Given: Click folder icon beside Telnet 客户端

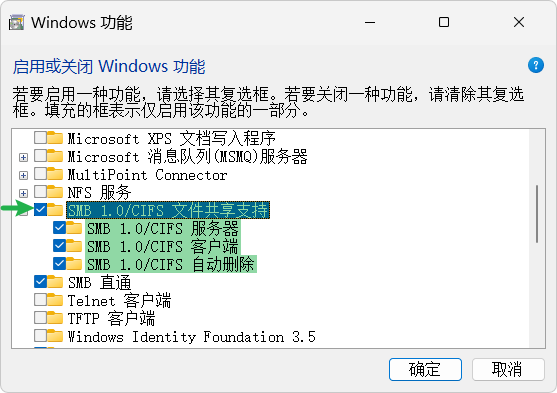Looking at the screenshot, I should coord(55,300).
